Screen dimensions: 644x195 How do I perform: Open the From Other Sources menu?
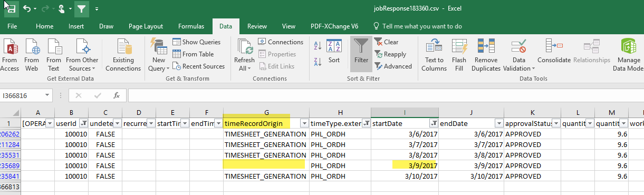pyautogui.click(x=82, y=55)
